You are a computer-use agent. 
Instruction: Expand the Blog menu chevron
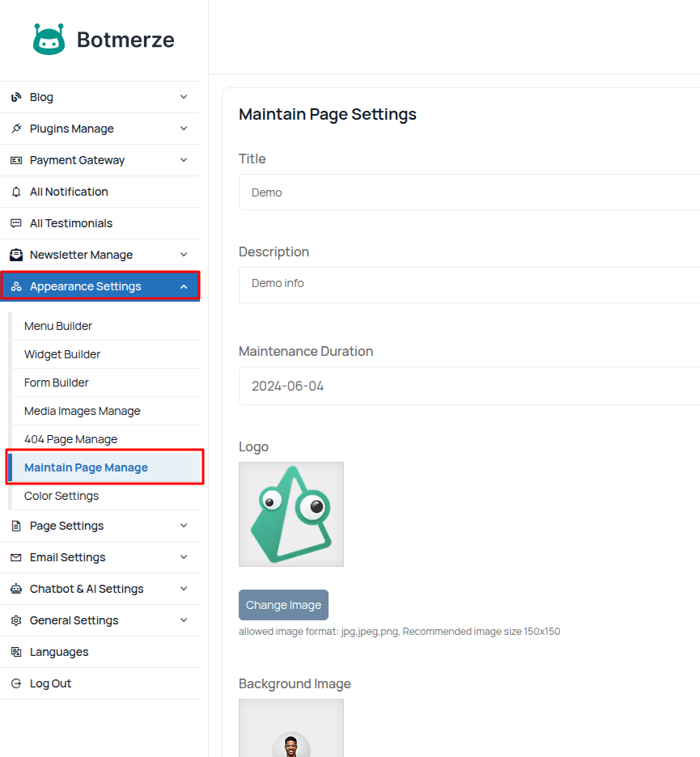click(x=184, y=97)
